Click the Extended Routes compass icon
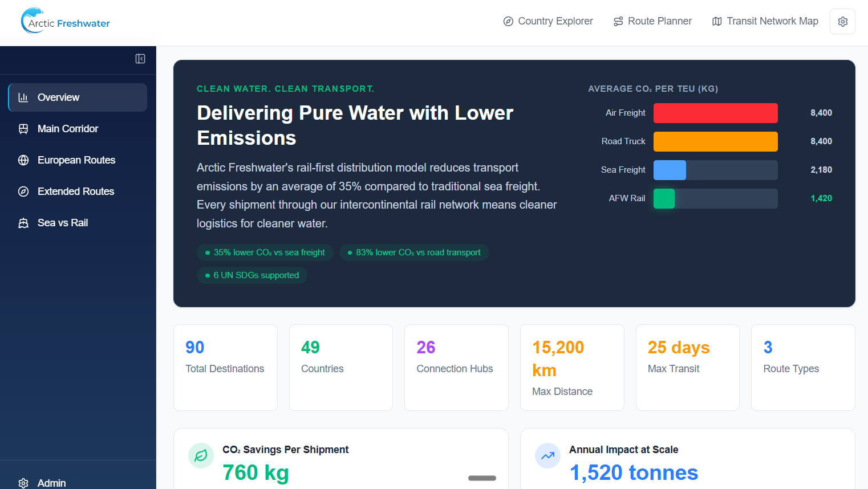This screenshot has width=868, height=489. (23, 191)
